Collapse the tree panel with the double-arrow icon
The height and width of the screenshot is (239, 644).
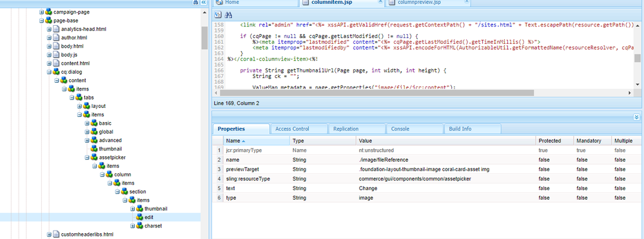click(x=203, y=3)
